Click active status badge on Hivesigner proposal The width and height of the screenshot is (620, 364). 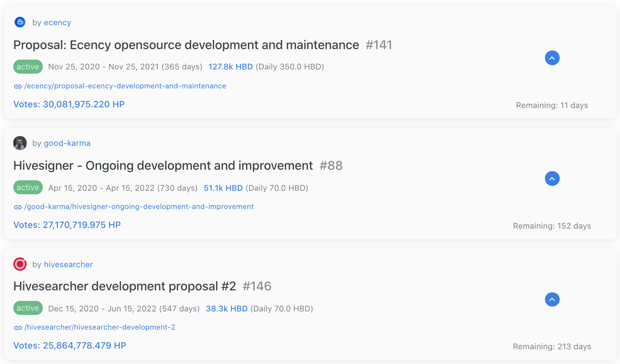(x=28, y=187)
